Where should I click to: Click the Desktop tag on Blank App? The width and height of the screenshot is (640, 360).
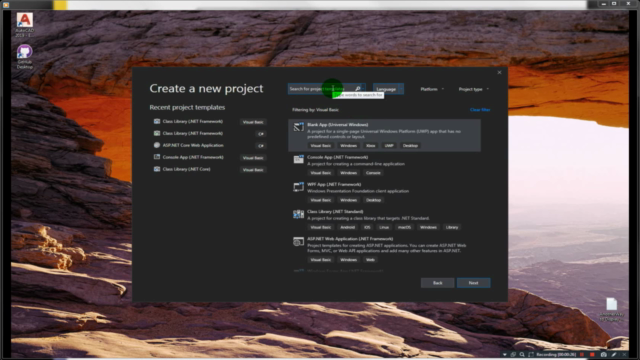pyautogui.click(x=410, y=146)
